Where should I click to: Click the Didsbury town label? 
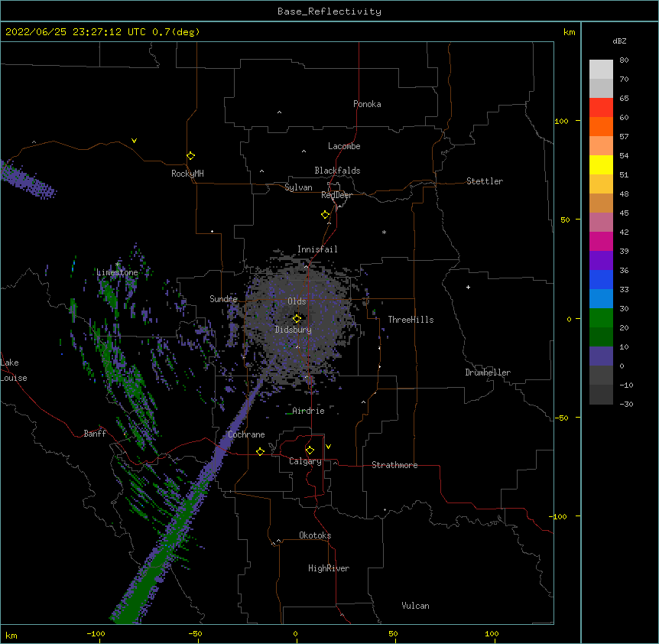tap(294, 330)
